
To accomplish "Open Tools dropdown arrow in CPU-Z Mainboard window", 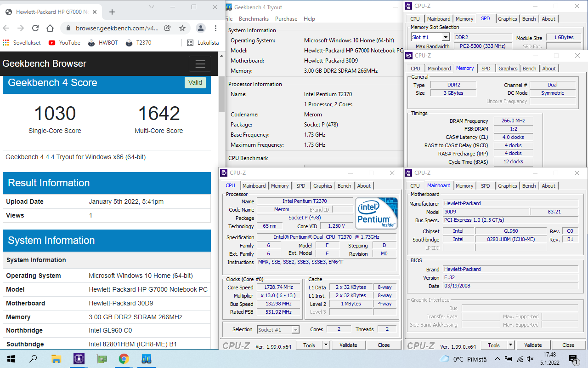I will pyautogui.click(x=510, y=345).
